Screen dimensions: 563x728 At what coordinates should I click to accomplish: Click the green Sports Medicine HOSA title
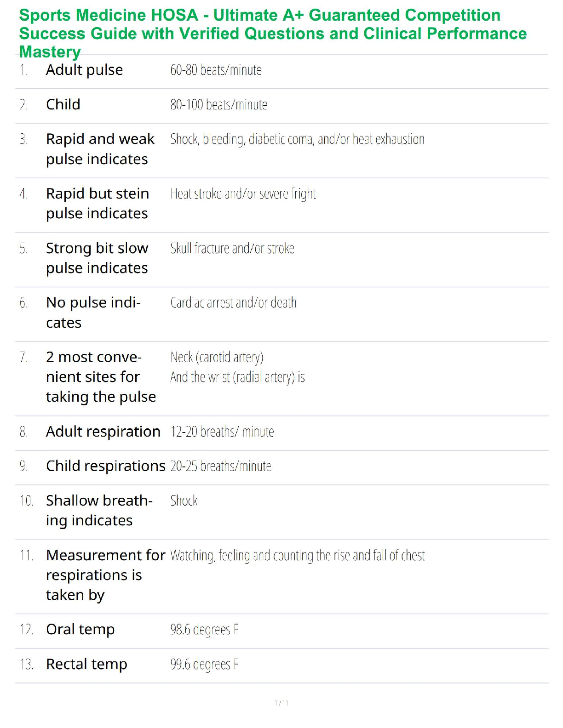point(272,33)
